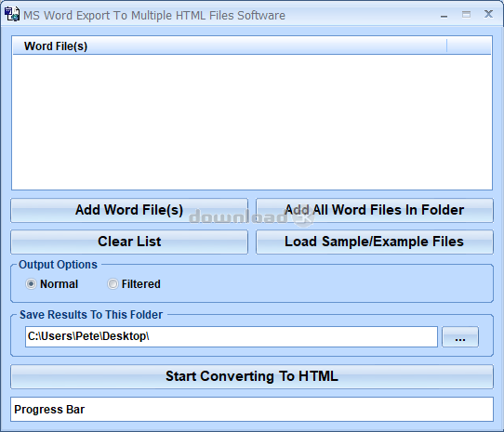
Task: Close the MS Word Export window
Action: tap(488, 14)
